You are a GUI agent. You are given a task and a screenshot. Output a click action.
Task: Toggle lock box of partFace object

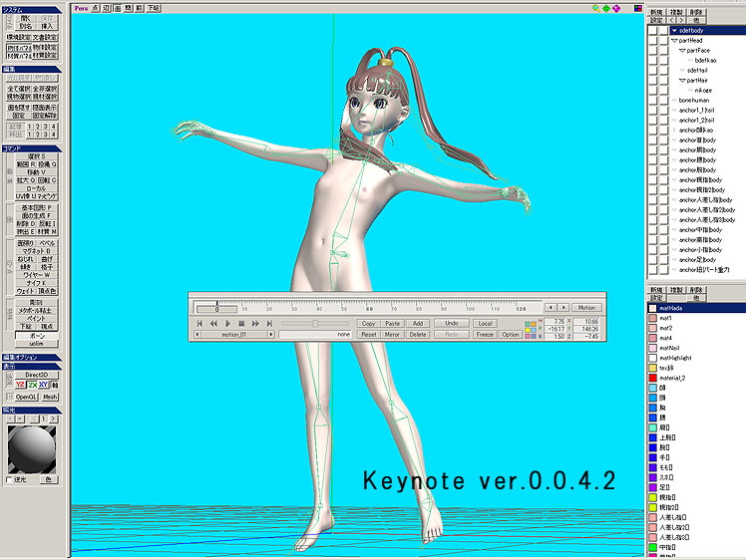663,51
